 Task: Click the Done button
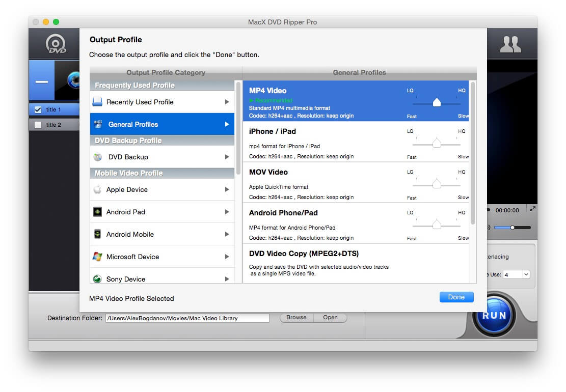(456, 297)
